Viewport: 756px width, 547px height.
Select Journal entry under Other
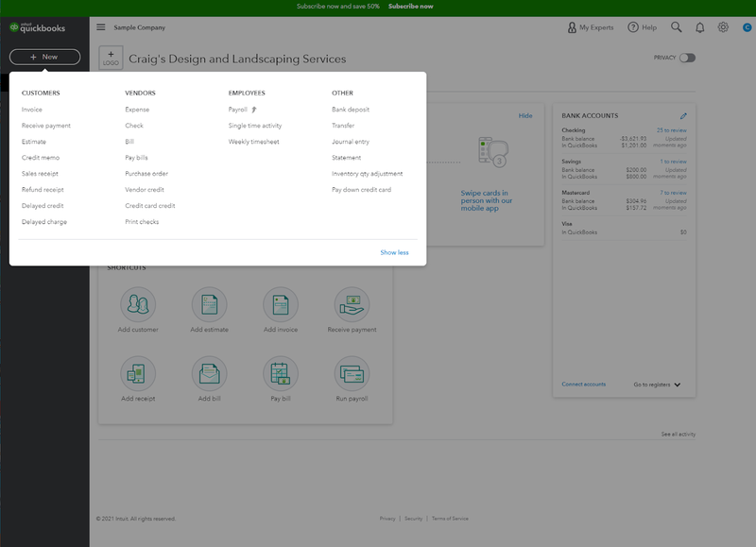click(351, 142)
